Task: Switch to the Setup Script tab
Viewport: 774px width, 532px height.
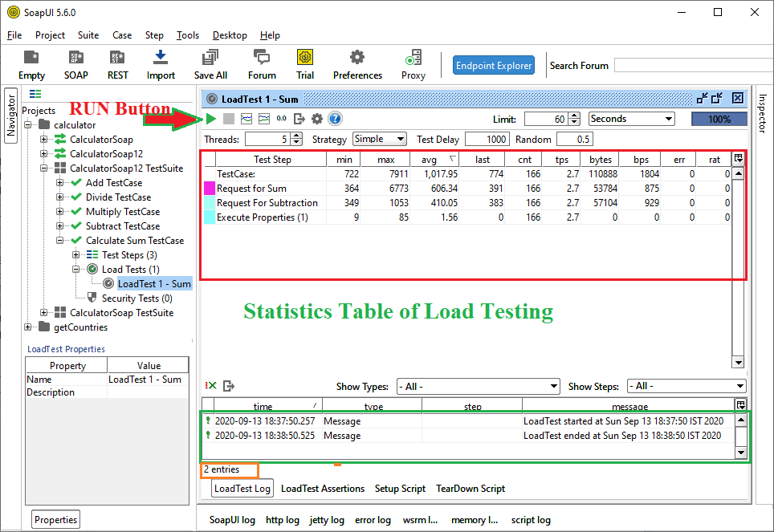Action: click(x=400, y=489)
